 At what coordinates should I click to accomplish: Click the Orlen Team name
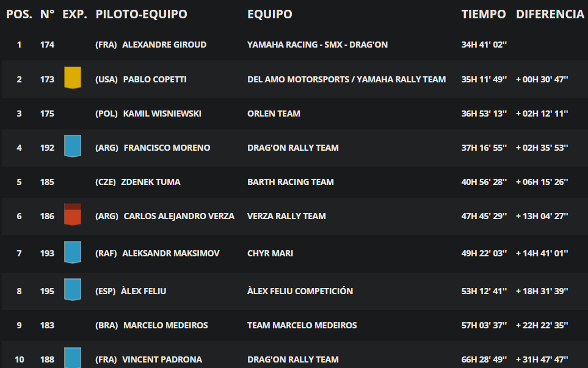274,114
